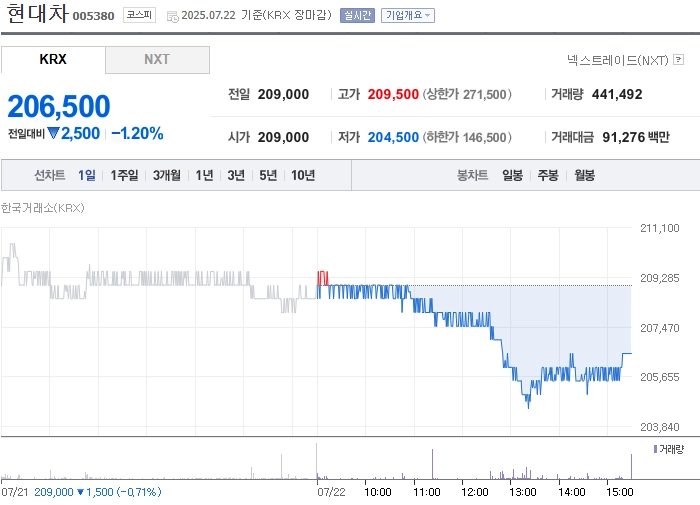Click the 거래대금 value 91,276 백만
This screenshot has width=700, height=505.
tap(636, 137)
